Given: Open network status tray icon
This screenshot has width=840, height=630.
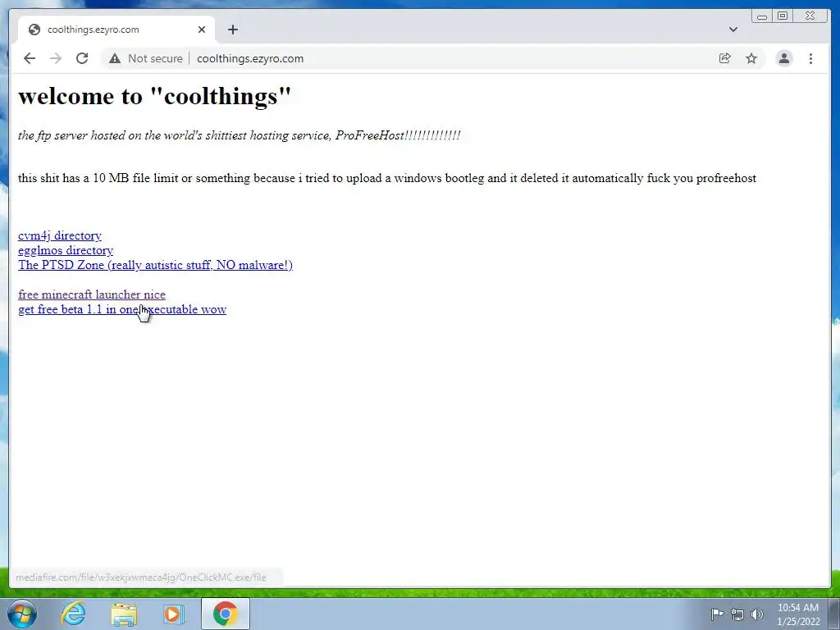Looking at the screenshot, I should (737, 614).
